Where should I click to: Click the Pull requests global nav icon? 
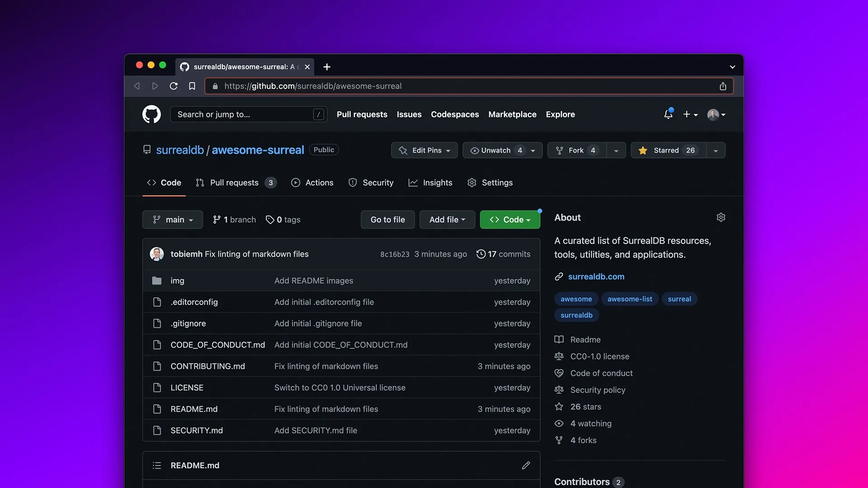click(362, 114)
